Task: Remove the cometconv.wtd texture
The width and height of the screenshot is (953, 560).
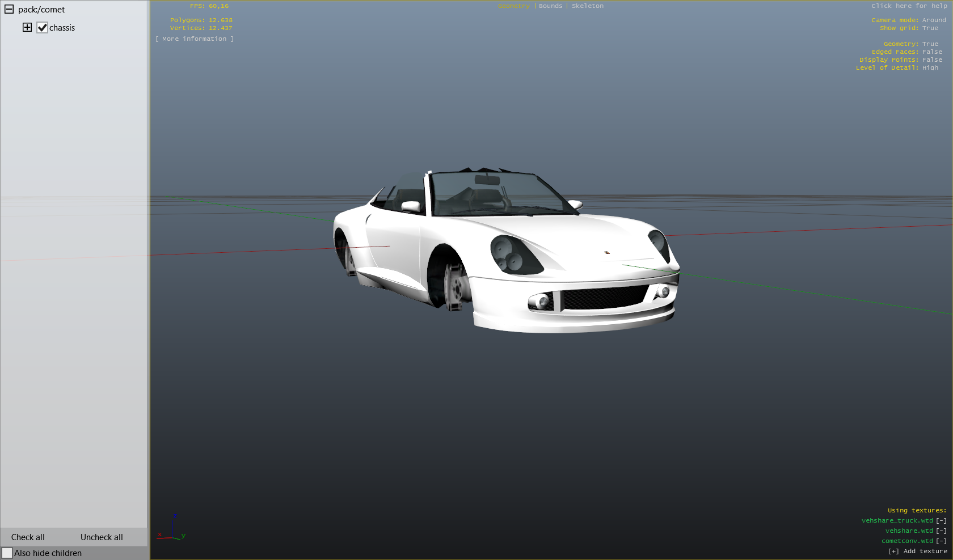Action: tap(941, 541)
